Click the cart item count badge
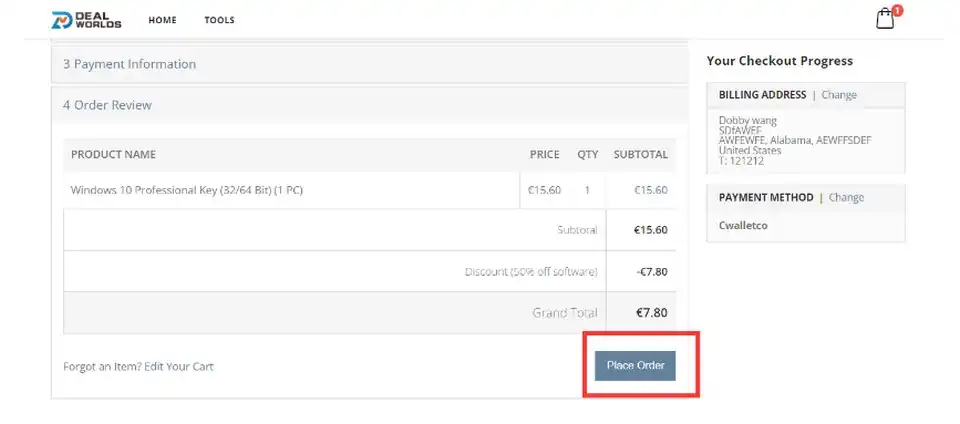This screenshot has height=424, width=960. click(x=897, y=11)
